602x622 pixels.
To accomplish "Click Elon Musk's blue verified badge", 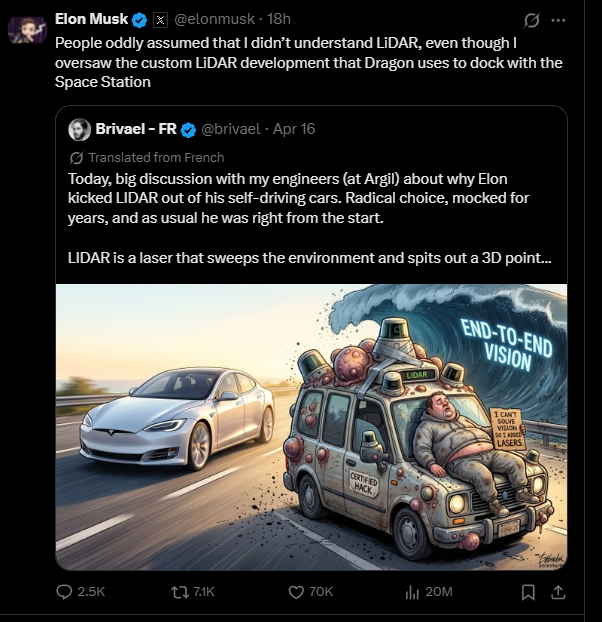I will [140, 19].
